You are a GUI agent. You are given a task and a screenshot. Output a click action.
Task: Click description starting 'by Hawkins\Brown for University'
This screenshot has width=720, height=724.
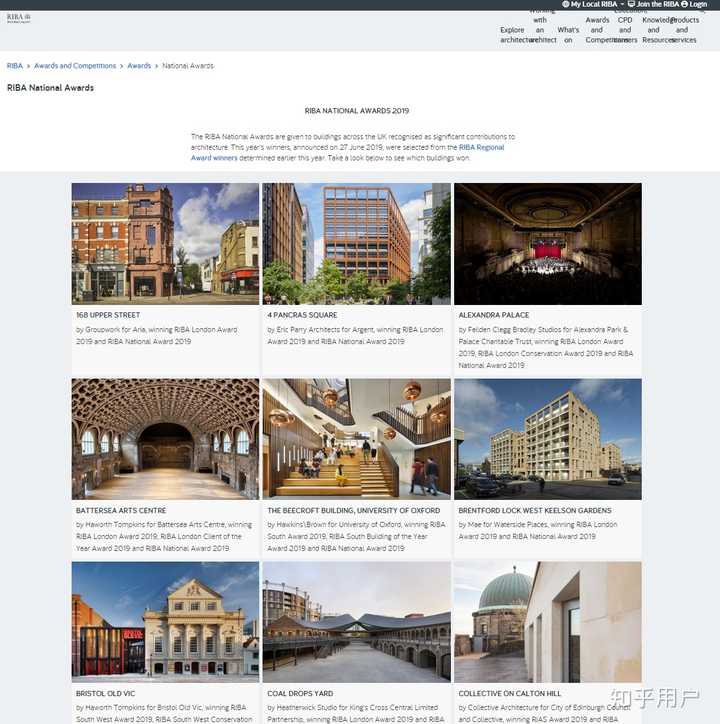coord(356,536)
